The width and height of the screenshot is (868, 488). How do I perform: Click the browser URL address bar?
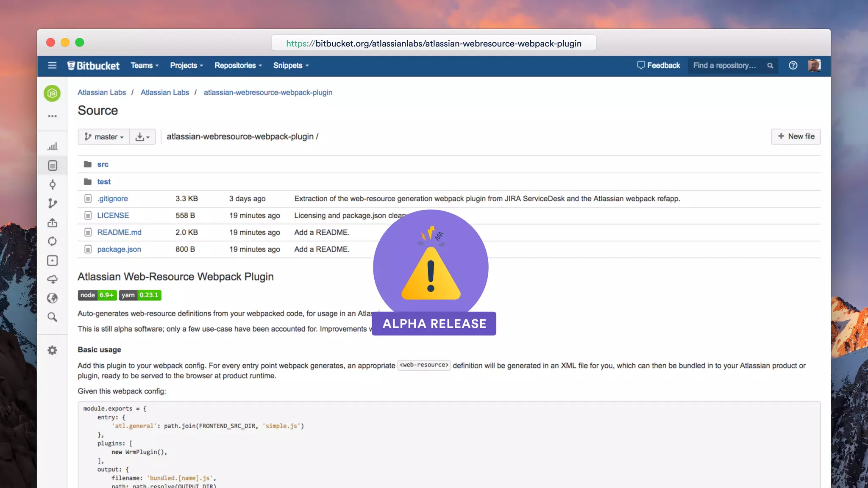pyautogui.click(x=434, y=43)
